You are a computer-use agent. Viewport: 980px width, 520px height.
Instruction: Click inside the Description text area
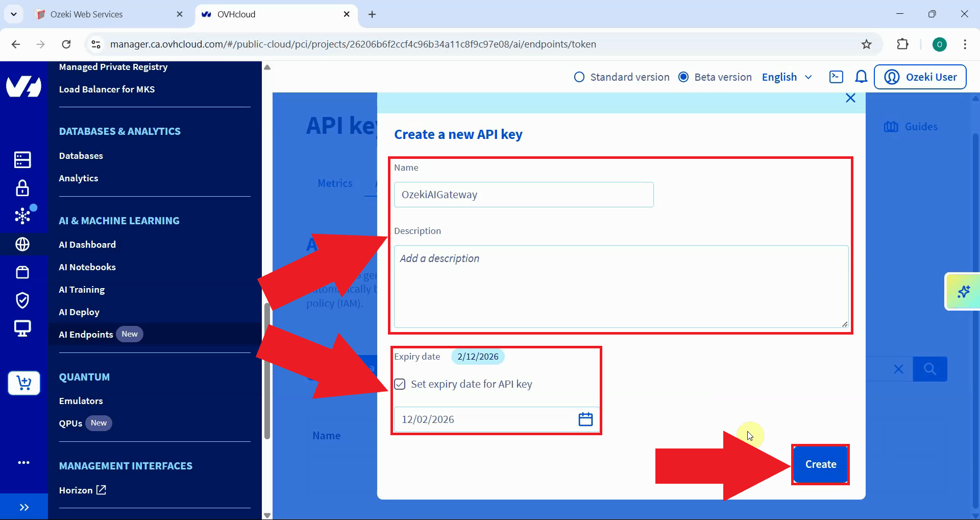[620, 286]
